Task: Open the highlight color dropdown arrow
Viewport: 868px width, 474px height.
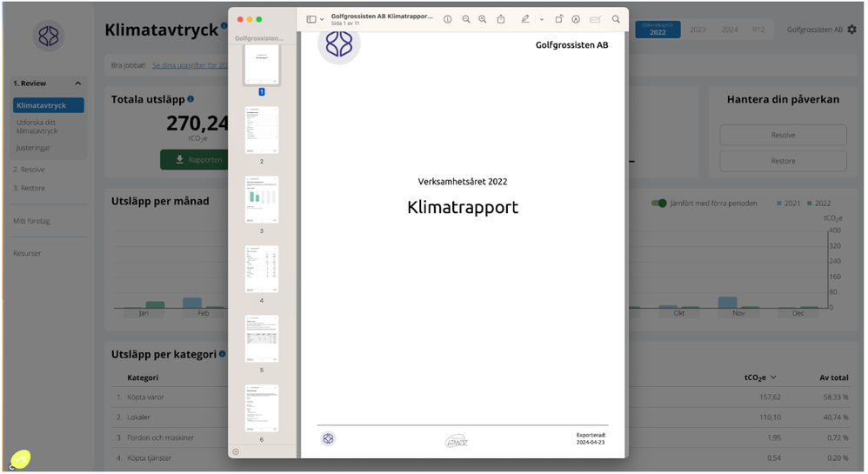Action: 541,19
